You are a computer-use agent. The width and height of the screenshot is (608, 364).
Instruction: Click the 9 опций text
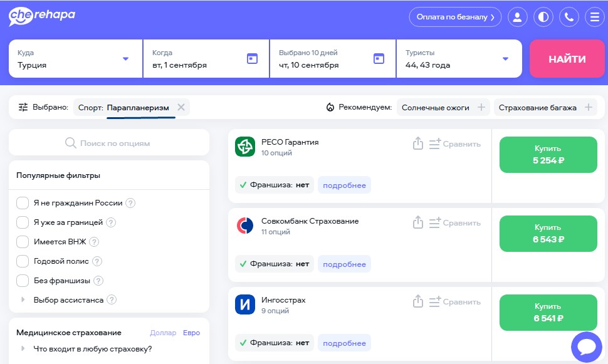[x=275, y=311]
